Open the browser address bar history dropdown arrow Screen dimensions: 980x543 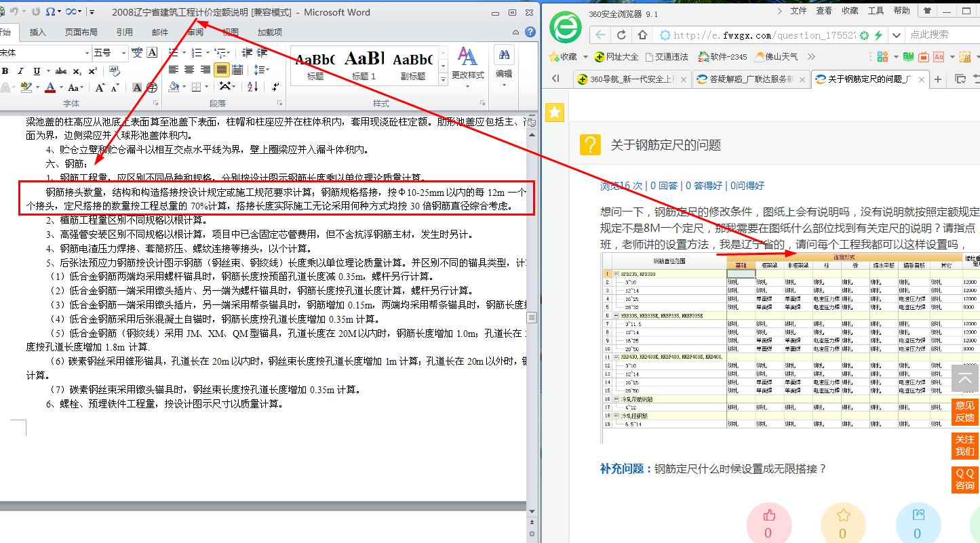point(897,35)
